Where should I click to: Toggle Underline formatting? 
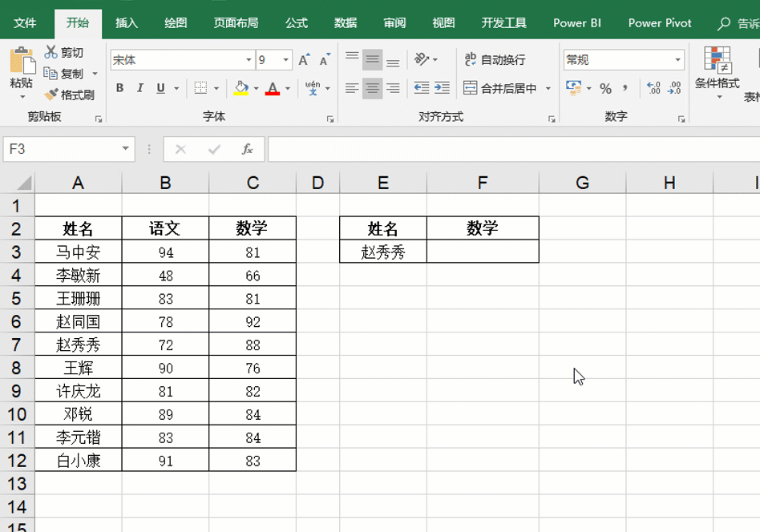(160, 88)
